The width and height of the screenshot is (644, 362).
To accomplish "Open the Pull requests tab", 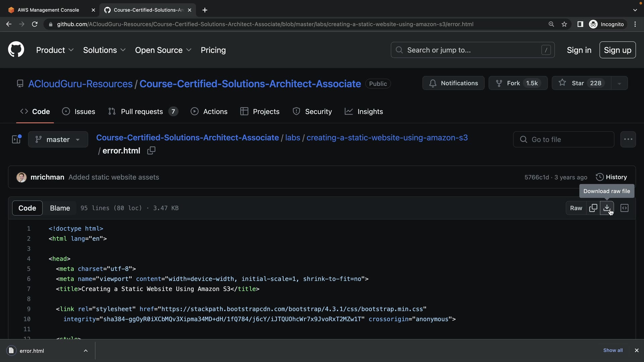I will point(142,112).
